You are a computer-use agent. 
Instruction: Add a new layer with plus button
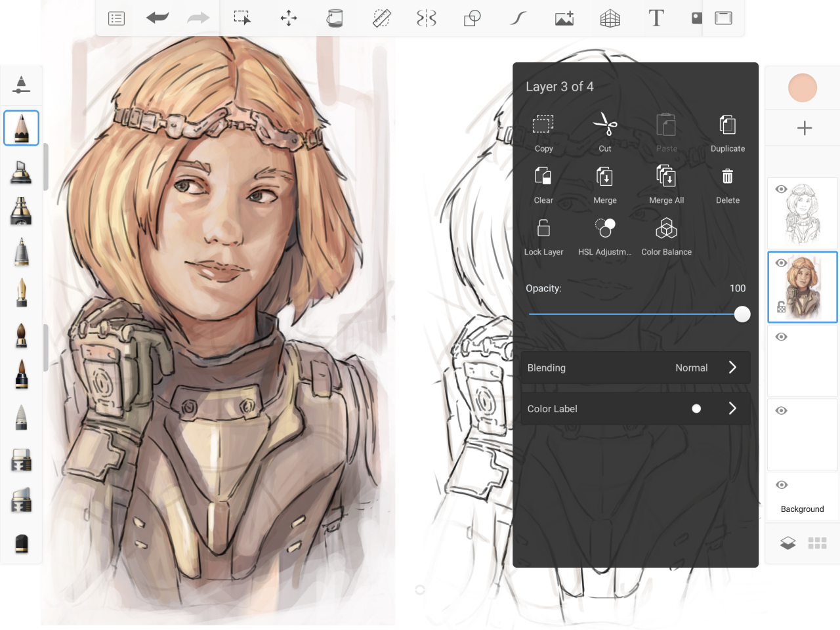point(804,128)
